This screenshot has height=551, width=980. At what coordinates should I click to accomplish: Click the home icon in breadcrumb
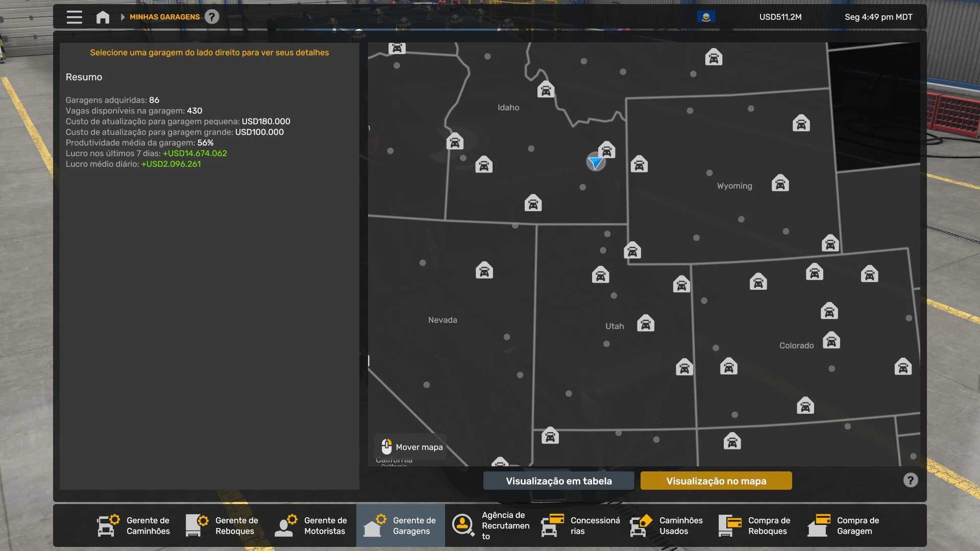pyautogui.click(x=103, y=17)
